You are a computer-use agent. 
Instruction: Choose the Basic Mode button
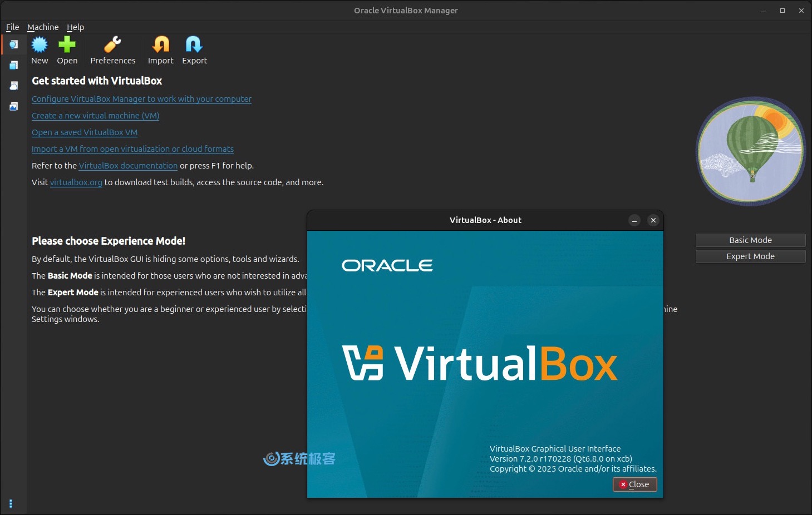750,240
